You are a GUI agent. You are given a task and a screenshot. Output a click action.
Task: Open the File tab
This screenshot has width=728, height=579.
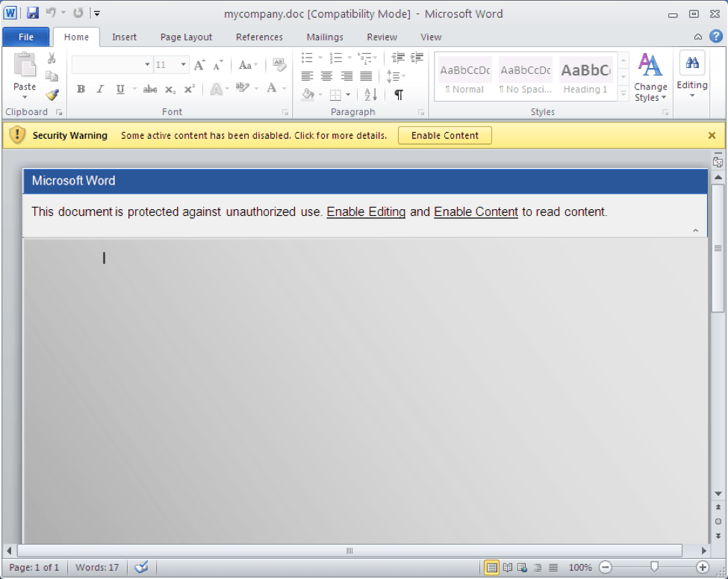click(x=25, y=37)
